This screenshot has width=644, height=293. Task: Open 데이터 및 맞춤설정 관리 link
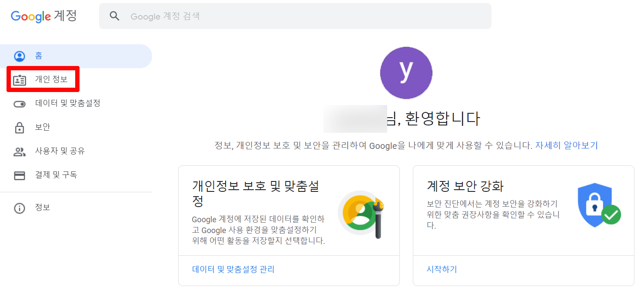(233, 270)
